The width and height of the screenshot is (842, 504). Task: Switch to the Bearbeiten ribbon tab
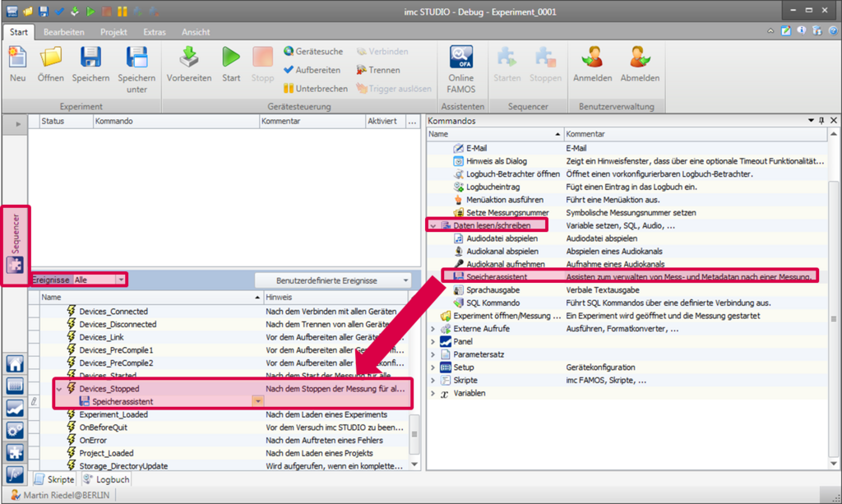pyautogui.click(x=63, y=32)
